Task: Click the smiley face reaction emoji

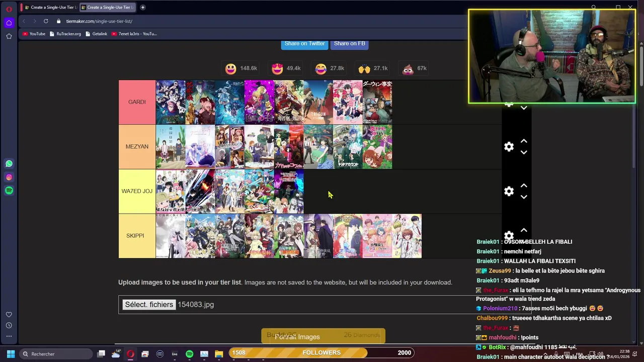Action: click(230, 69)
